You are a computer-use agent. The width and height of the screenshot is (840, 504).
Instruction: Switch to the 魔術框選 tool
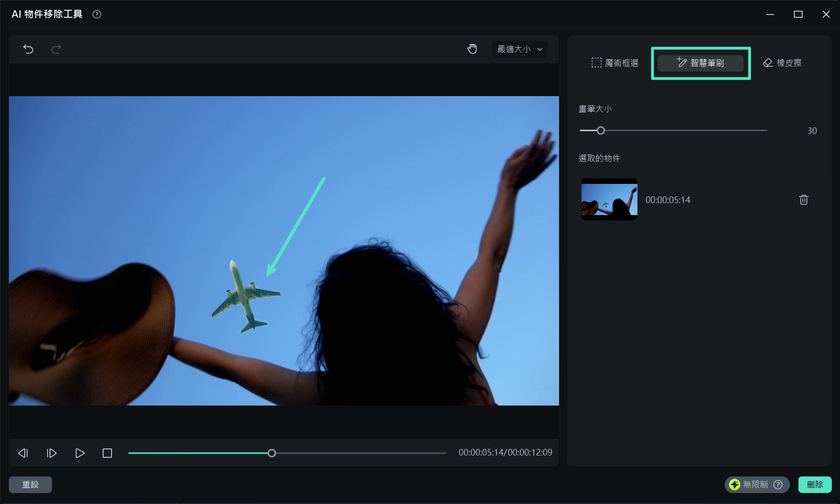tap(615, 63)
